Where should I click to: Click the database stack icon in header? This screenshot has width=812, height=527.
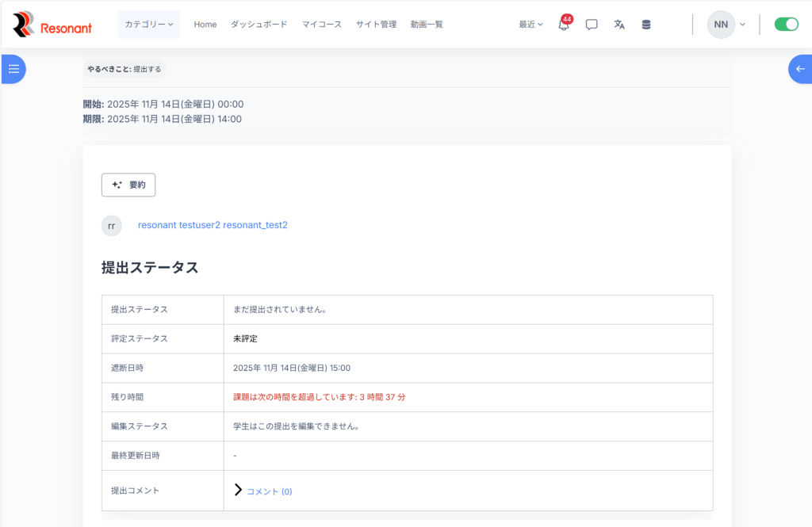(646, 25)
